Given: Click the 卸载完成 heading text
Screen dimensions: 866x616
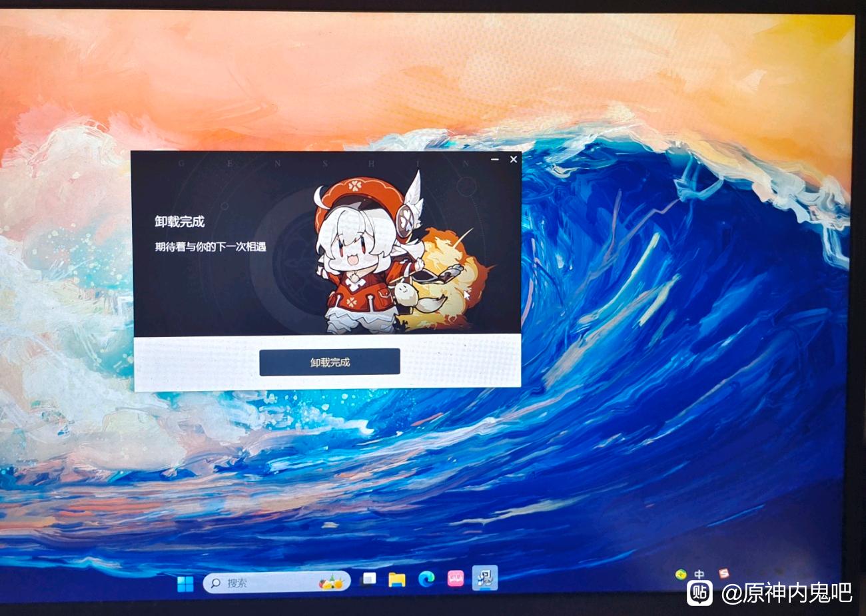Looking at the screenshot, I should [180, 222].
